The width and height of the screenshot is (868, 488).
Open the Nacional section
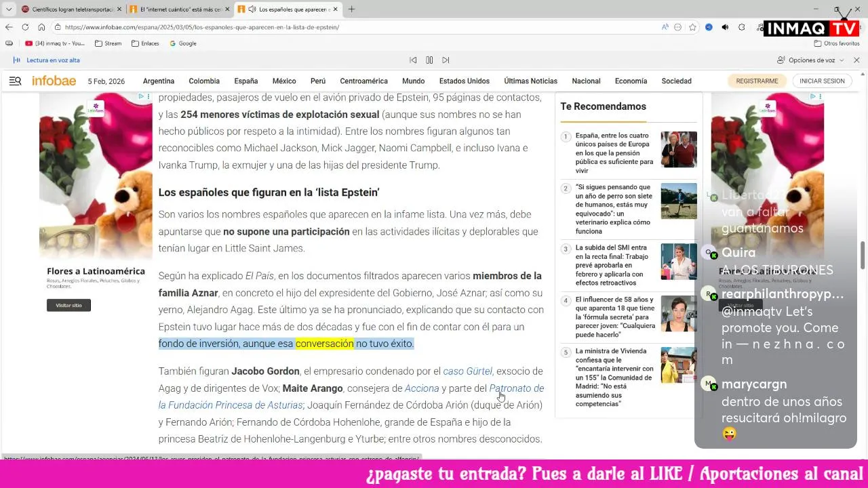(x=586, y=81)
